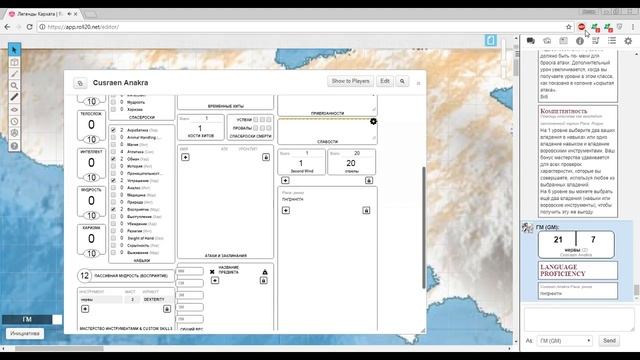Click the map horizontal scrollbar
The image size is (640, 360).
pyautogui.click(x=59, y=349)
